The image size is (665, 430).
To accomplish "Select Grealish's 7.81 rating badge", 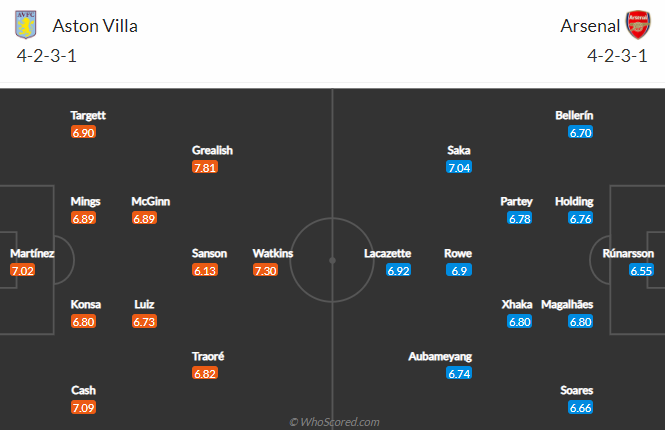I will point(205,167).
